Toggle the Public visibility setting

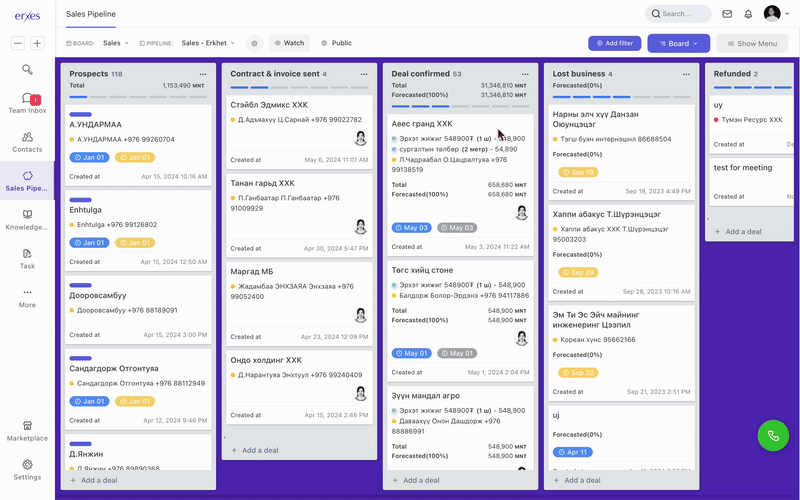[336, 43]
